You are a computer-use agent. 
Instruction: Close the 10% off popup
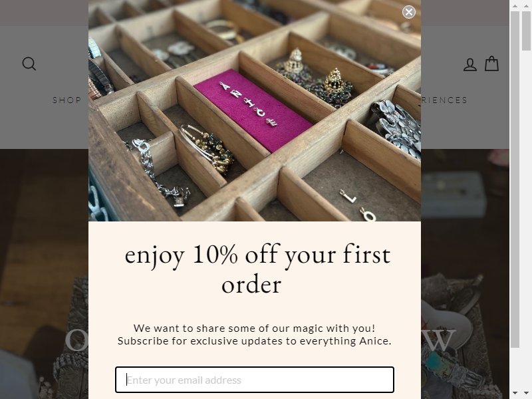coord(409,12)
